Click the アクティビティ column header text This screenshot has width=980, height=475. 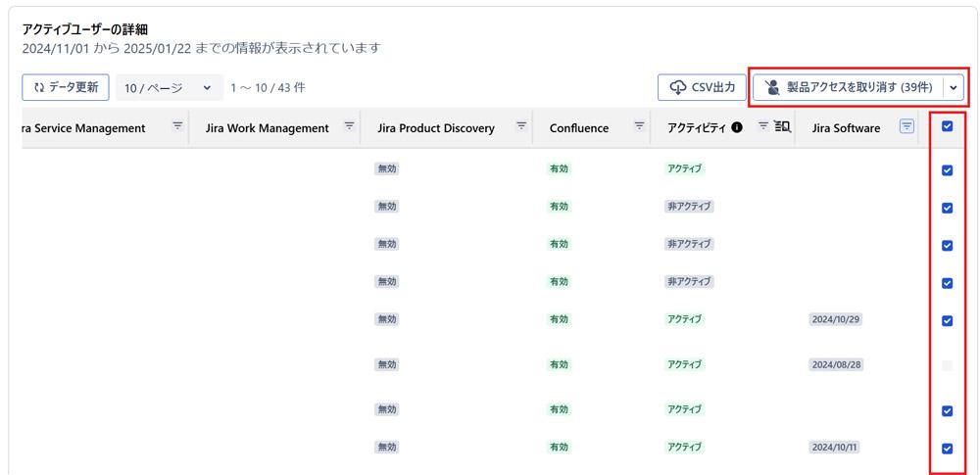(x=698, y=128)
